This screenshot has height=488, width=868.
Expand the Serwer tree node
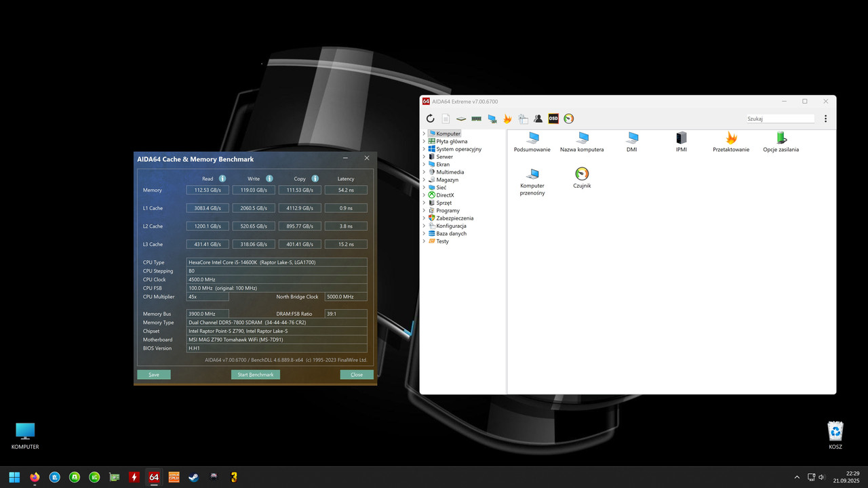[424, 157]
